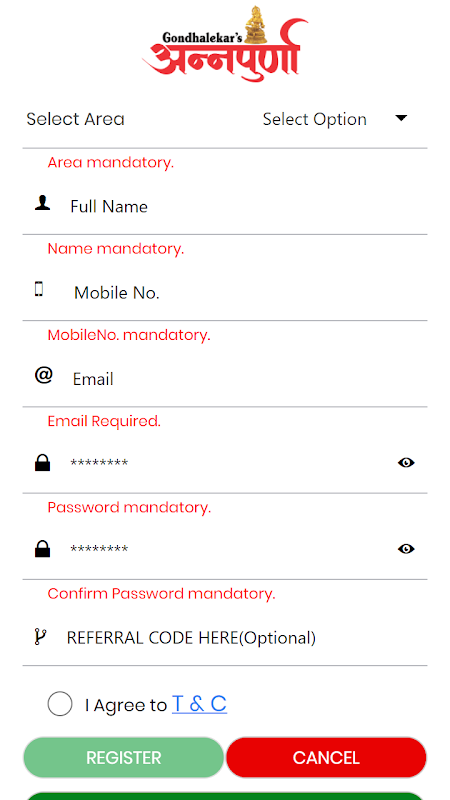Click the @ icon beside Email
This screenshot has width=450, height=800.
point(43,376)
